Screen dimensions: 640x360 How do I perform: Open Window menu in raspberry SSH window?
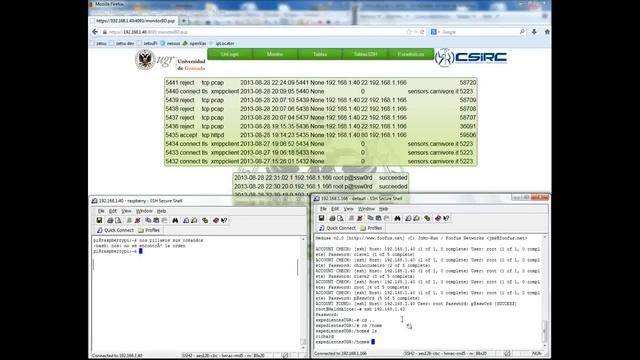click(x=144, y=211)
